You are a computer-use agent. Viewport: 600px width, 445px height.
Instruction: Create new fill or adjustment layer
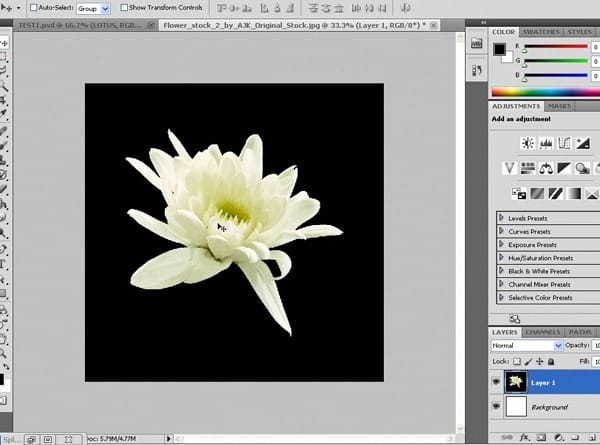(559, 437)
